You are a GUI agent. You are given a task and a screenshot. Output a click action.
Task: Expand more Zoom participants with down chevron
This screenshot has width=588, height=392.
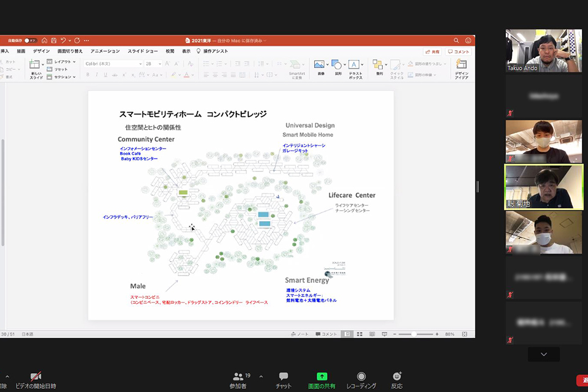[544, 354]
